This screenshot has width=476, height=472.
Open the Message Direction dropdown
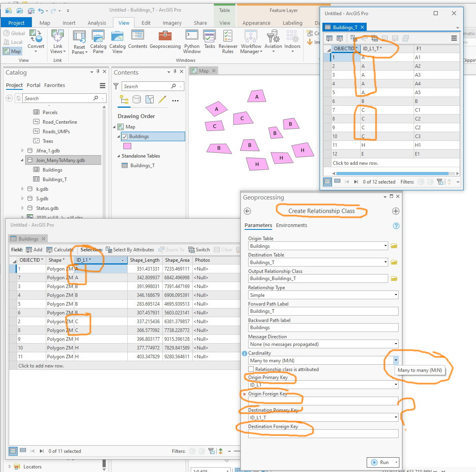coord(395,344)
